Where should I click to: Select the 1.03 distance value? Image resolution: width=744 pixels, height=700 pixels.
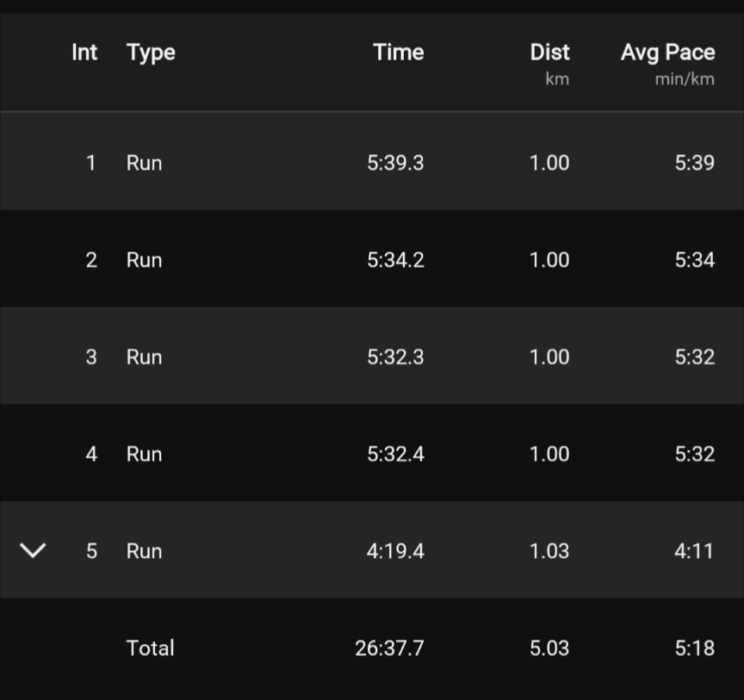[549, 551]
